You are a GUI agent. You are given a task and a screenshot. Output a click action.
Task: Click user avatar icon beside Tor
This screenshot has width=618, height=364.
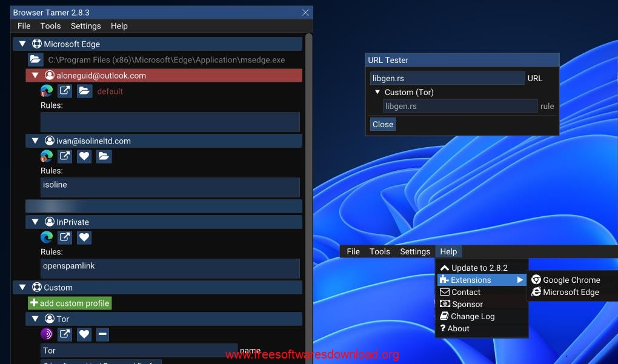click(49, 319)
